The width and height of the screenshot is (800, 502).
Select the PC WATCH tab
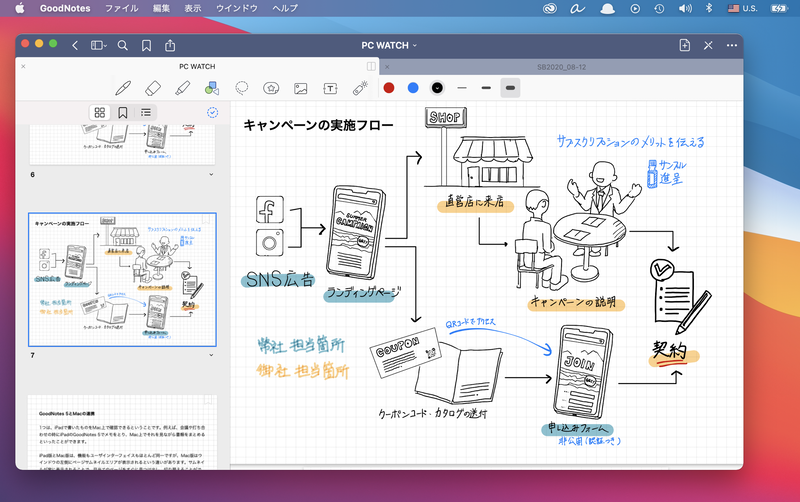click(197, 66)
